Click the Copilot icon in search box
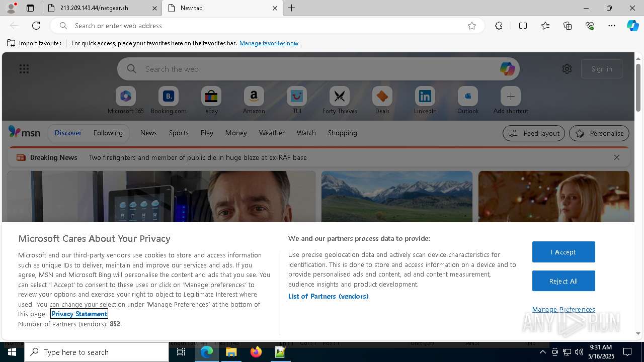The height and width of the screenshot is (362, 644). coord(507,69)
